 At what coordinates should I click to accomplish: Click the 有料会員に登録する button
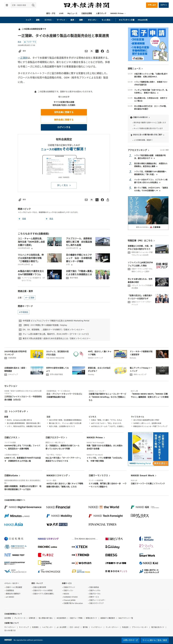[64, 112]
